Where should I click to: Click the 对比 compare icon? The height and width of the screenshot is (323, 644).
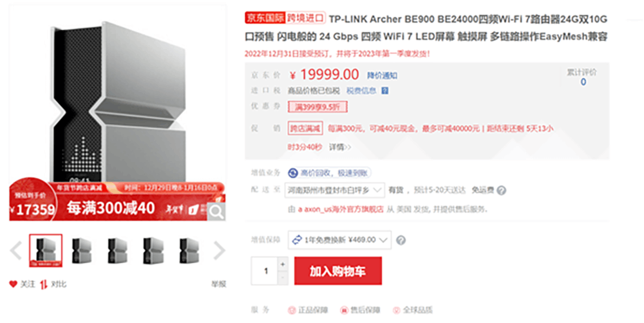(x=44, y=284)
